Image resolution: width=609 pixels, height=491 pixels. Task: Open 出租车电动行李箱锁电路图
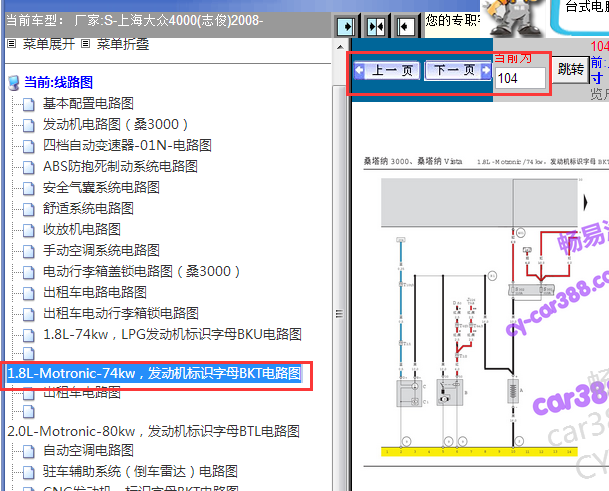[x=121, y=313]
